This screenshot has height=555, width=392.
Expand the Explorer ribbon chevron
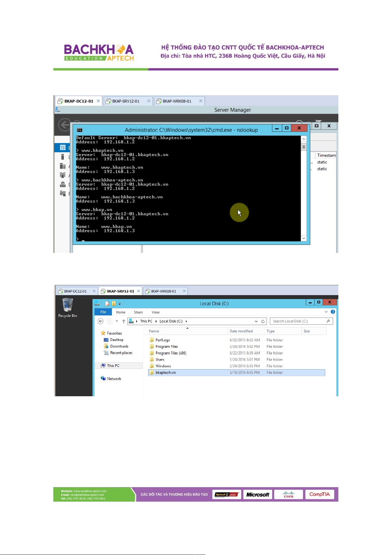click(326, 312)
